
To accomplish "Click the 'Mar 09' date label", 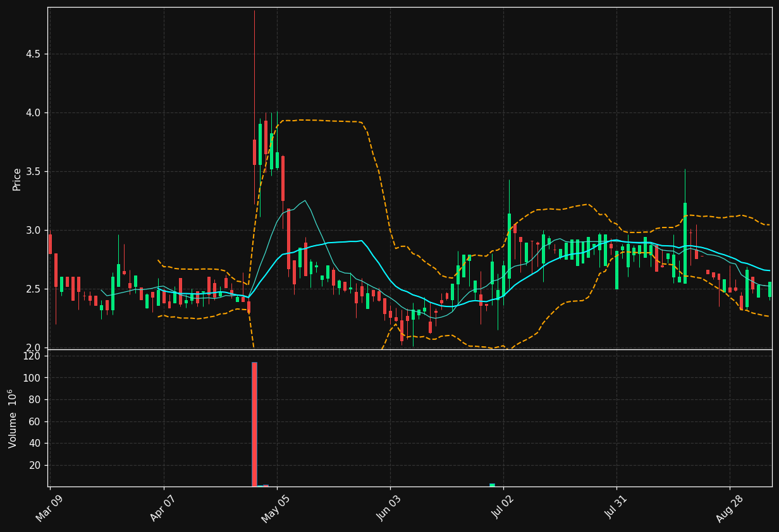I will [x=49, y=507].
